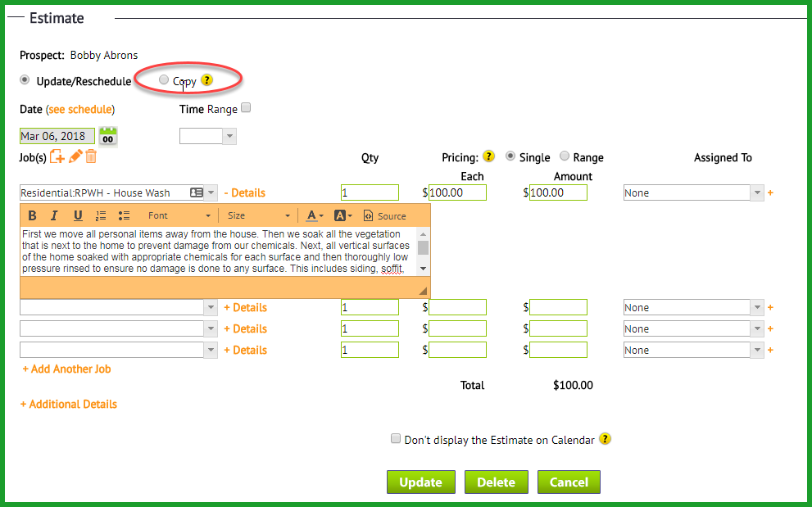Expand '+ Details' of the second job row
812x507 pixels.
click(246, 308)
